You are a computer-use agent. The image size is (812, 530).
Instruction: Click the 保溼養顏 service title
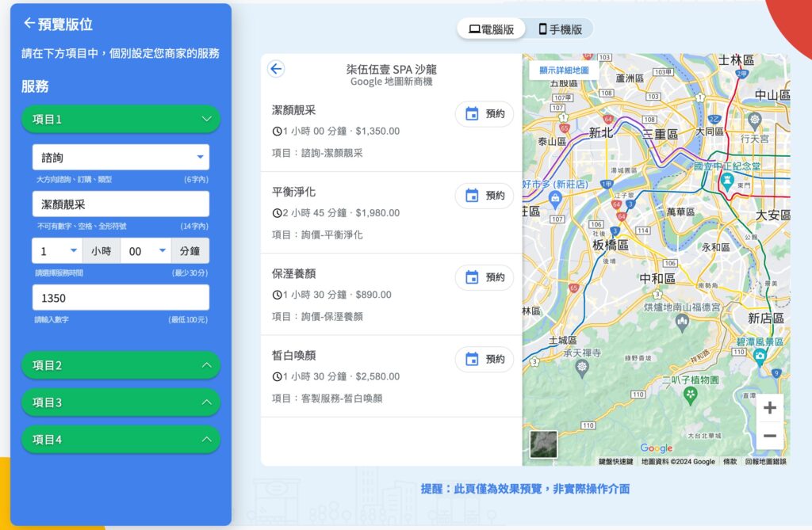pyautogui.click(x=293, y=273)
